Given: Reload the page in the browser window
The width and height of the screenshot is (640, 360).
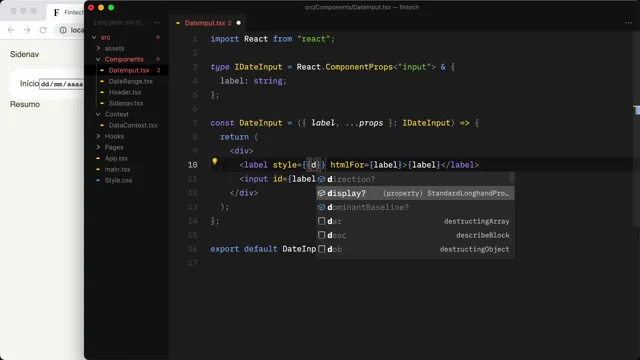Looking at the screenshot, I should point(43,30).
